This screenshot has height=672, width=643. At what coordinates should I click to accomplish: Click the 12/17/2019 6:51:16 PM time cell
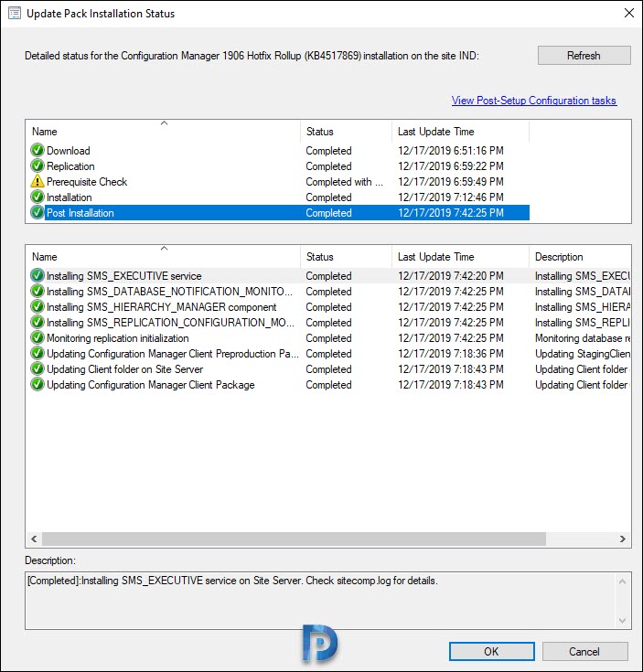point(451,151)
